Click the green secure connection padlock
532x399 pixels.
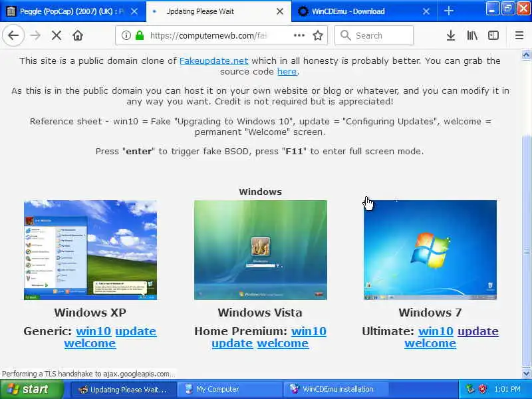140,35
